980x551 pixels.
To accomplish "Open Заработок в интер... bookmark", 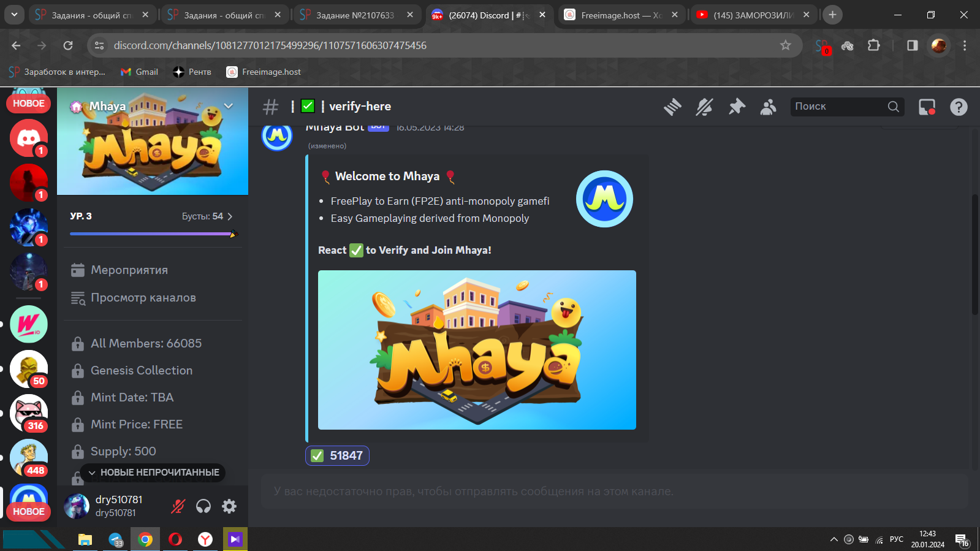I will (57, 72).
